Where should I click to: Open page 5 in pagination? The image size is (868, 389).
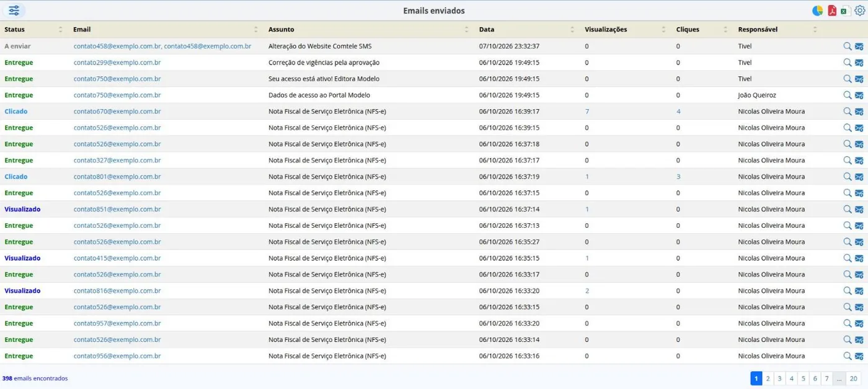[x=804, y=378]
